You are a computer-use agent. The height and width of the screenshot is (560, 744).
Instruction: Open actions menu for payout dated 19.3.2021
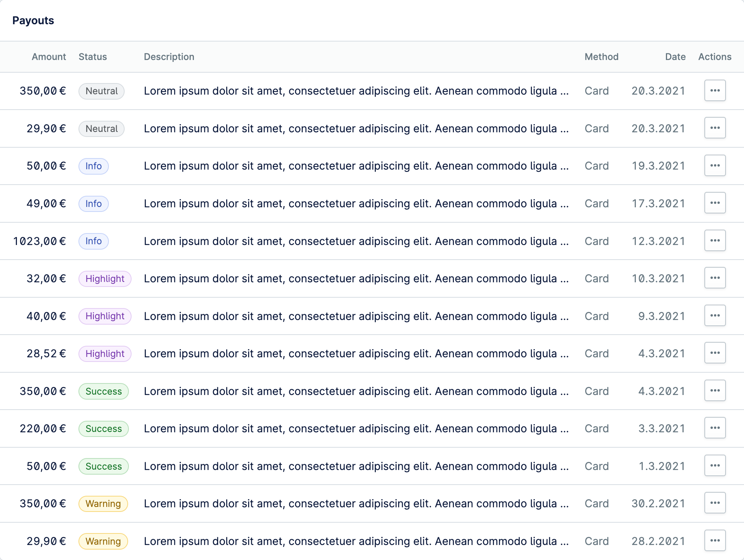(x=715, y=165)
